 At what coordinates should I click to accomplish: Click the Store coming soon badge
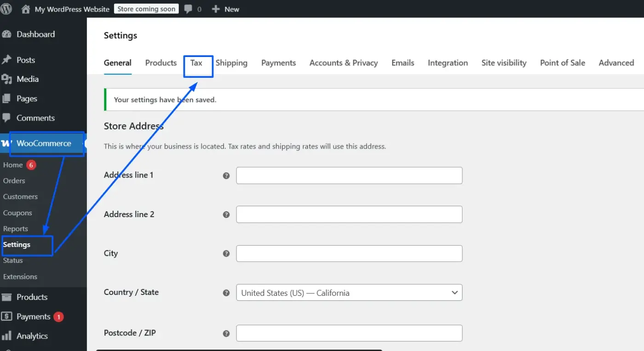pyautogui.click(x=146, y=9)
